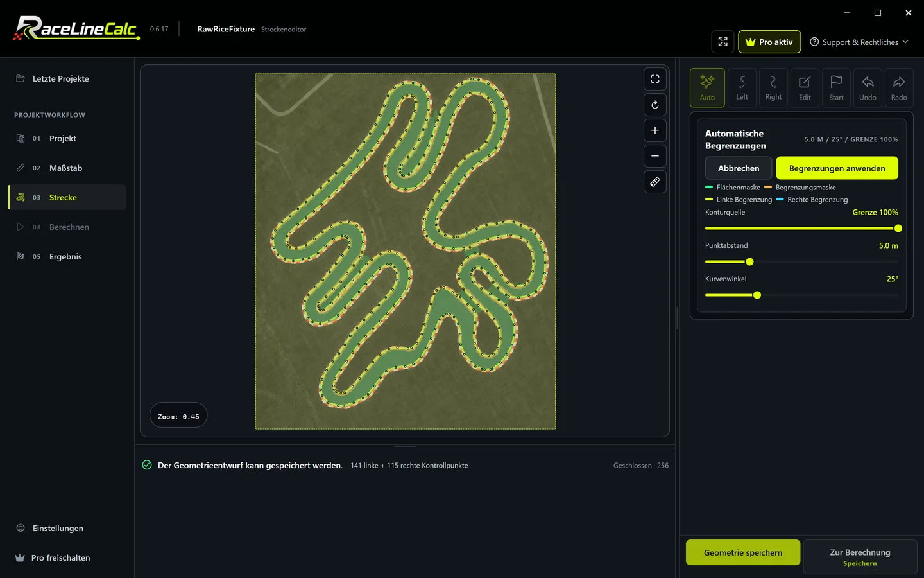Select workflow step 03 Strecke
This screenshot has height=578, width=924.
(67, 197)
